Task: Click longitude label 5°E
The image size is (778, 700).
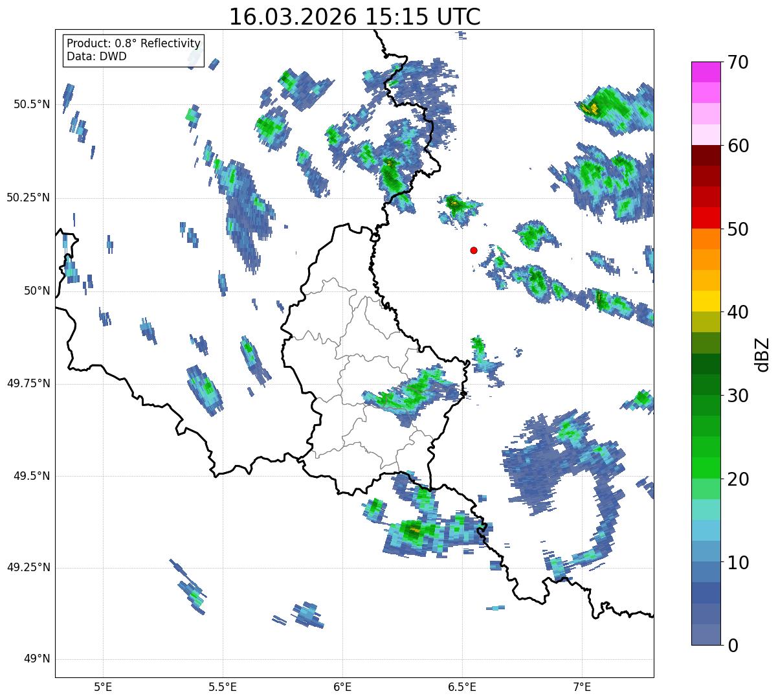Action: 104,686
